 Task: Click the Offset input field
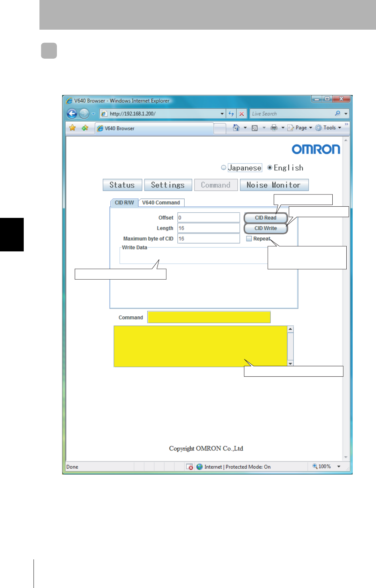pos(208,218)
